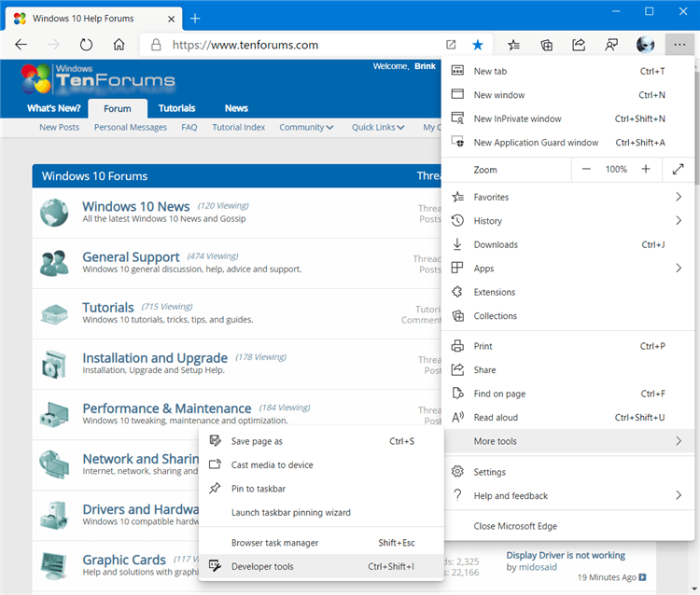The width and height of the screenshot is (700, 595).
Task: Open Collections from menu
Action: coord(567,316)
